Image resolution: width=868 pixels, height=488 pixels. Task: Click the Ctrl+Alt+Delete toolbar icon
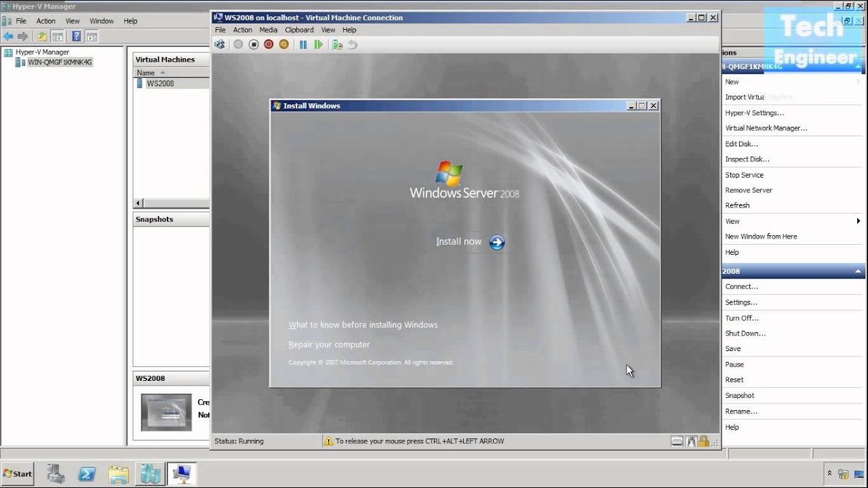[220, 45]
